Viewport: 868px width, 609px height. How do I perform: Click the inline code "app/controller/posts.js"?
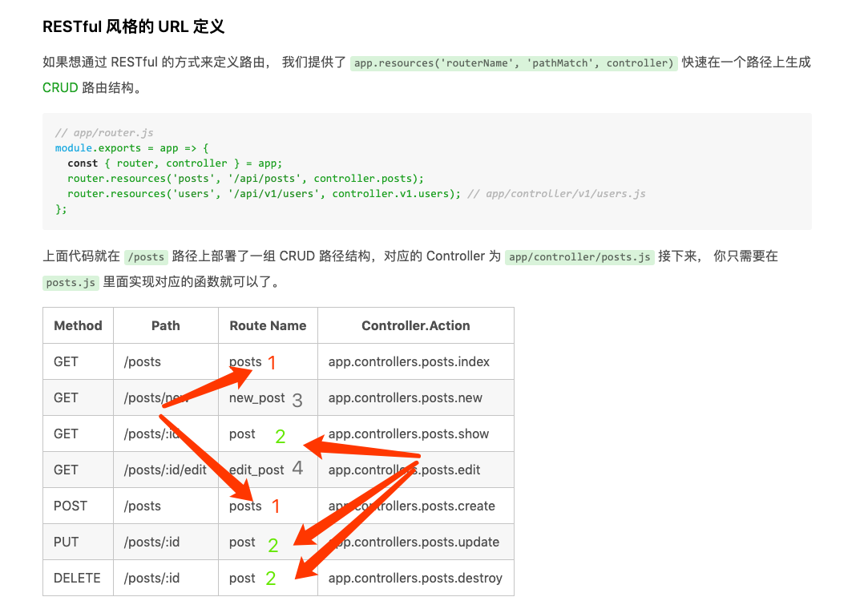579,257
